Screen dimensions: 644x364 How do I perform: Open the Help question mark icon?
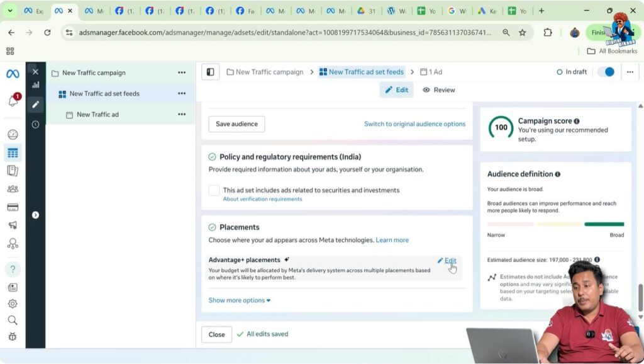click(x=13, y=270)
